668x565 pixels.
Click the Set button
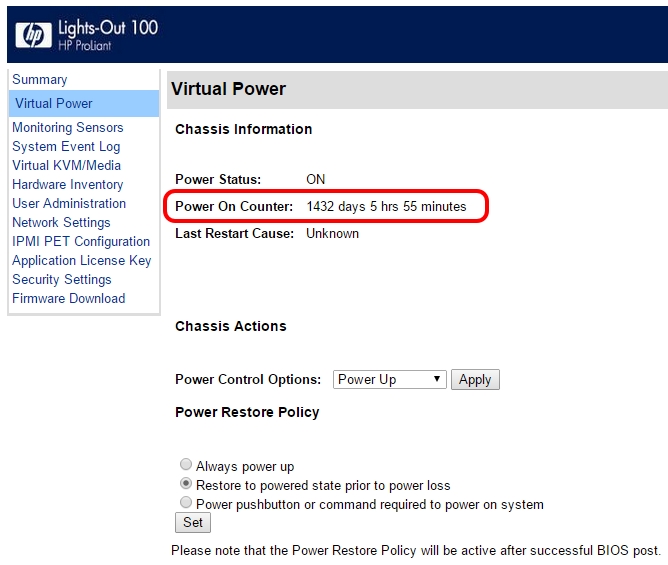pyautogui.click(x=193, y=522)
